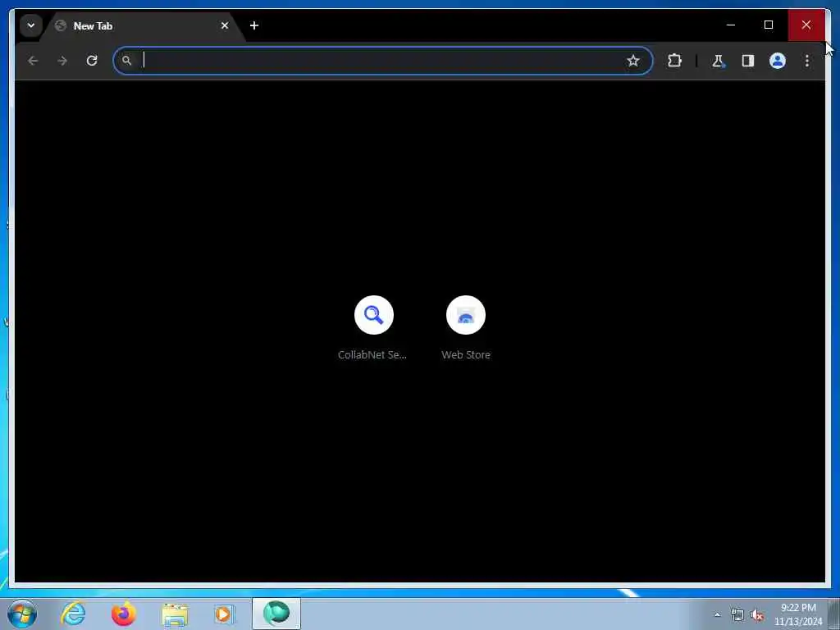Open the Chrome Labs flask icon
This screenshot has height=630, width=840.
point(719,61)
